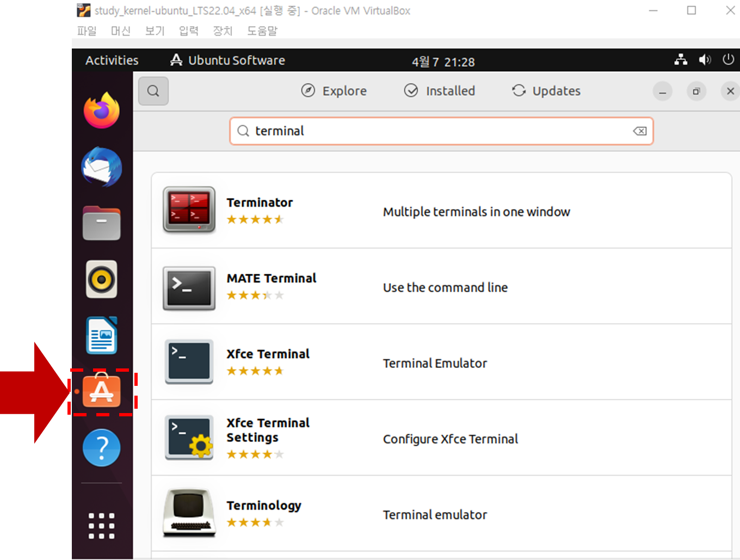740x560 pixels.
Task: Open Rhythmbox music player in dock
Action: (102, 280)
